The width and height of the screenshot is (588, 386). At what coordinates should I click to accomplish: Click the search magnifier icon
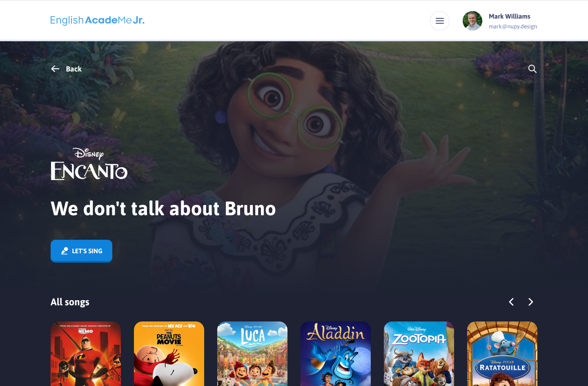click(532, 69)
